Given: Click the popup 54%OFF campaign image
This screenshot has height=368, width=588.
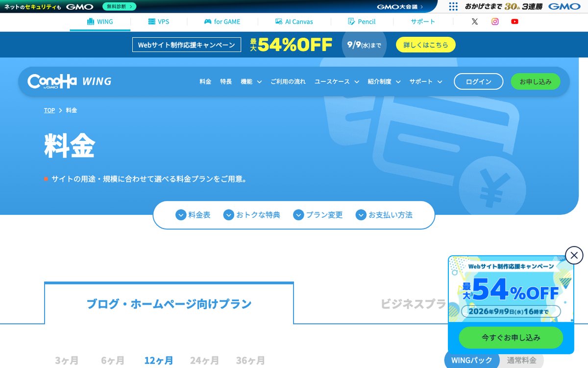Looking at the screenshot, I should (x=511, y=289).
